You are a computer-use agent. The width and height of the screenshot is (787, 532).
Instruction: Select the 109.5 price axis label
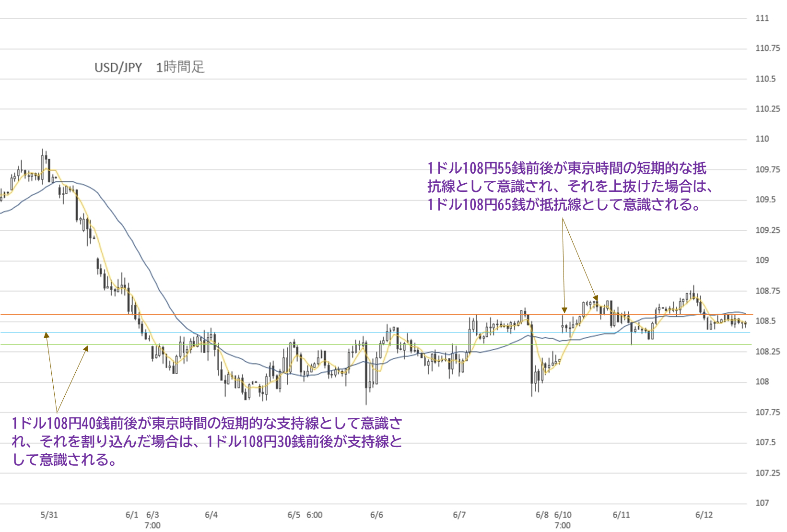tap(765, 200)
